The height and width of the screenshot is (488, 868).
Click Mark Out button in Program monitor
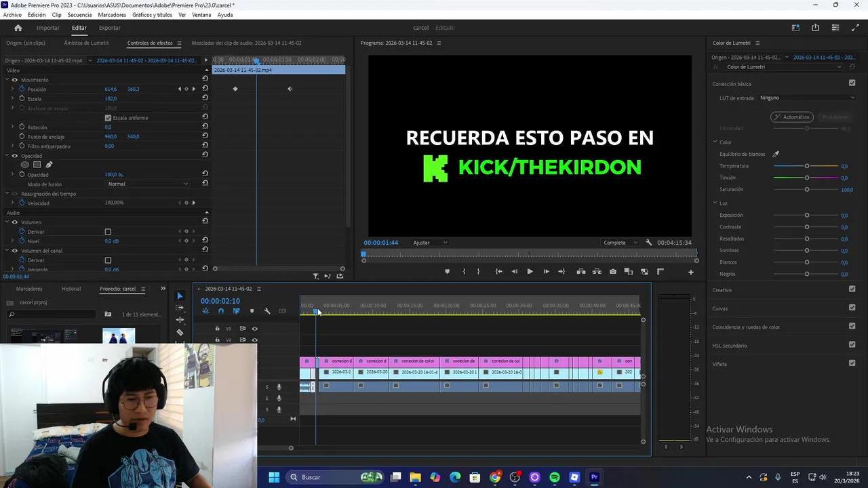coord(478,272)
